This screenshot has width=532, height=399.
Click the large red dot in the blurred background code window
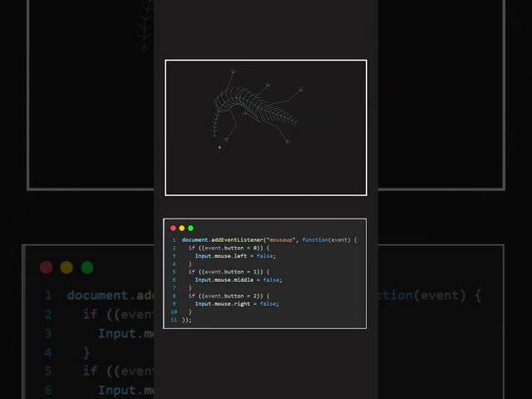[47, 268]
